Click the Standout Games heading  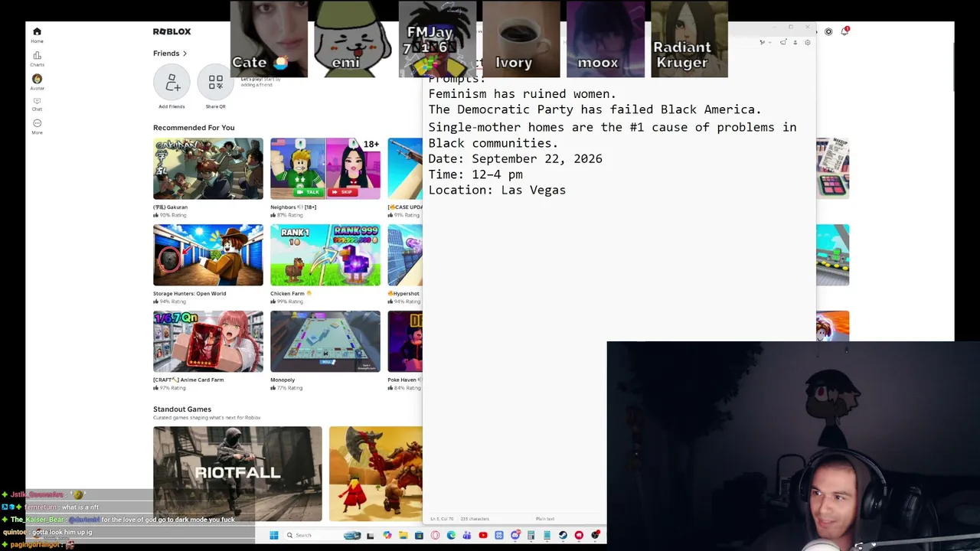click(182, 409)
